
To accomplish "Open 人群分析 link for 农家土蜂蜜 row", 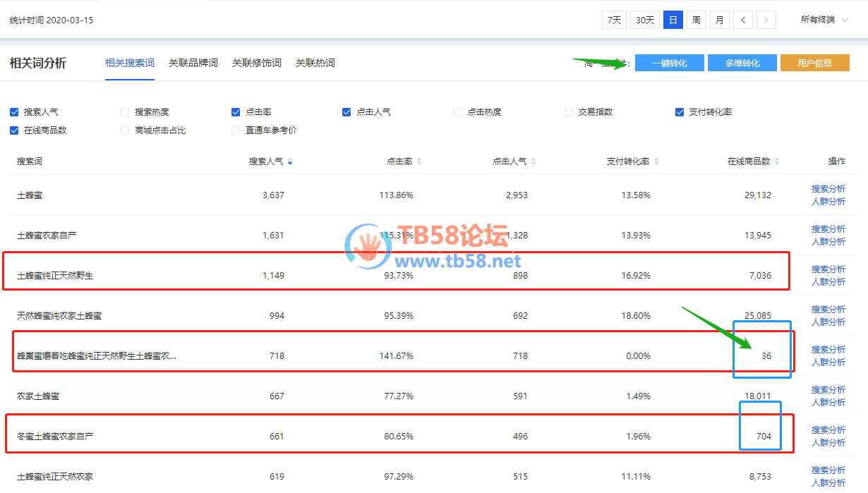I will coord(828,403).
